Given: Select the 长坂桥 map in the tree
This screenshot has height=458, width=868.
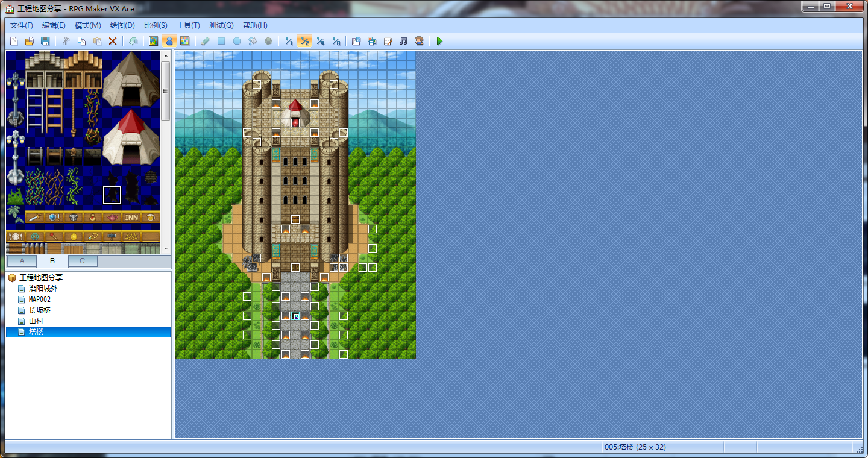Looking at the screenshot, I should pyautogui.click(x=40, y=310).
